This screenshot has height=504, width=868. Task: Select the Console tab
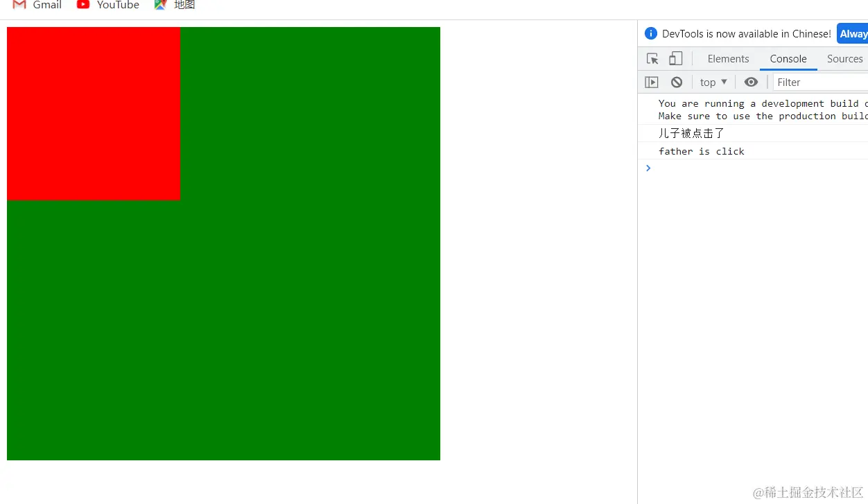tap(788, 59)
